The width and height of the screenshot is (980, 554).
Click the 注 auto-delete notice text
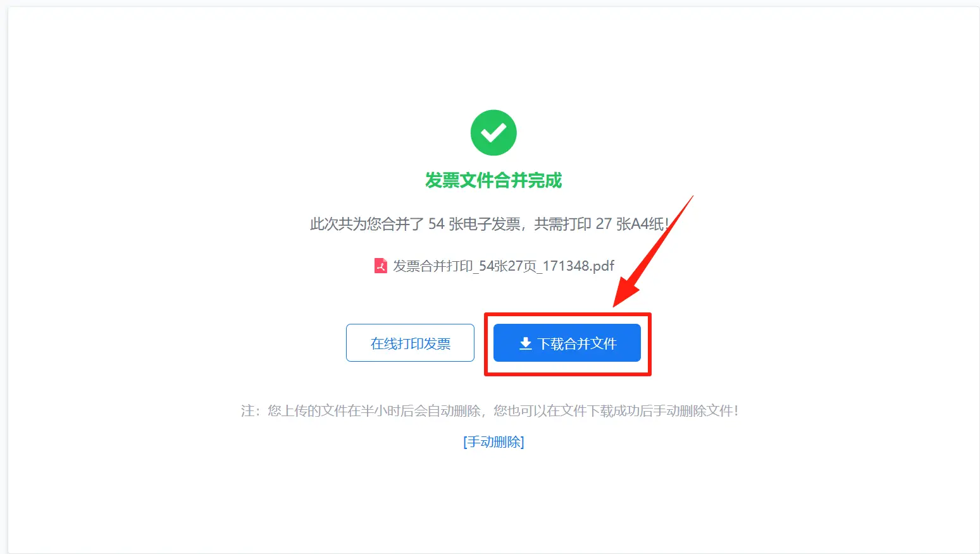tap(490, 411)
